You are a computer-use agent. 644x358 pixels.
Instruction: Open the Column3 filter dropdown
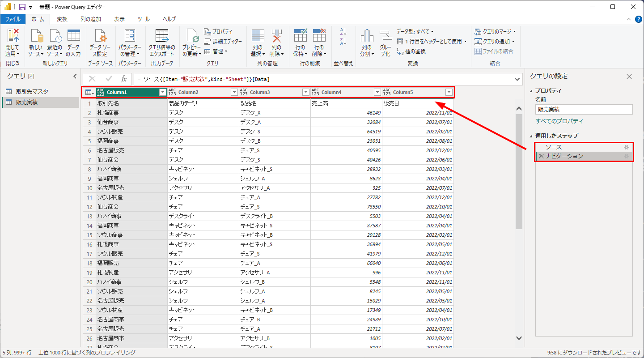(306, 92)
